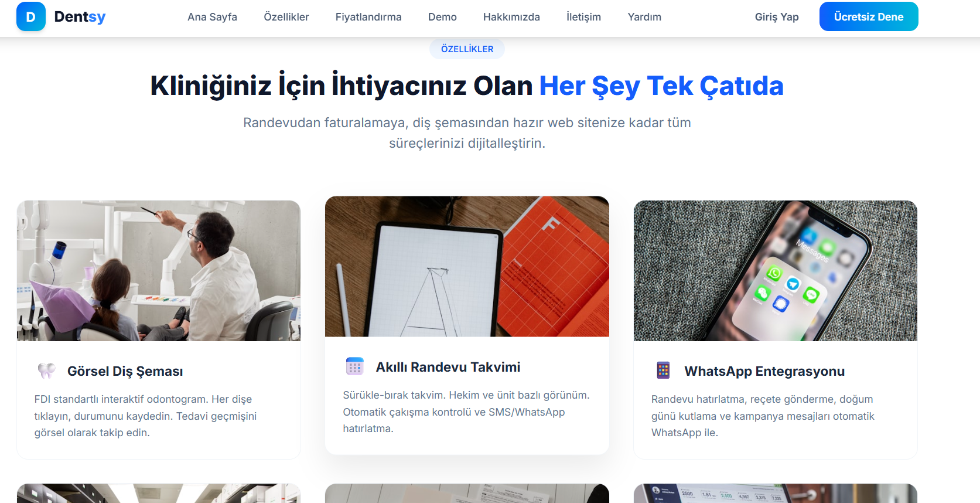
Task: Click the phone icon beside WhatsApp Entegrasyonu
Action: (x=663, y=371)
